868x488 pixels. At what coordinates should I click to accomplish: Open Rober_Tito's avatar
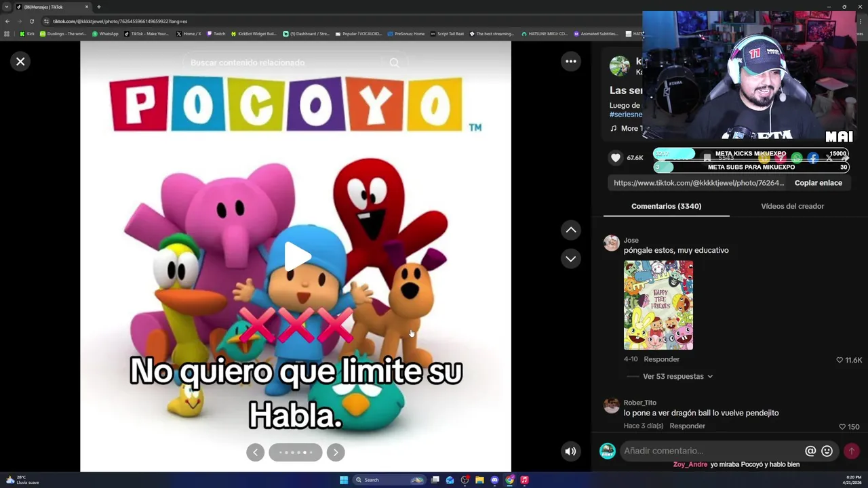pyautogui.click(x=612, y=406)
